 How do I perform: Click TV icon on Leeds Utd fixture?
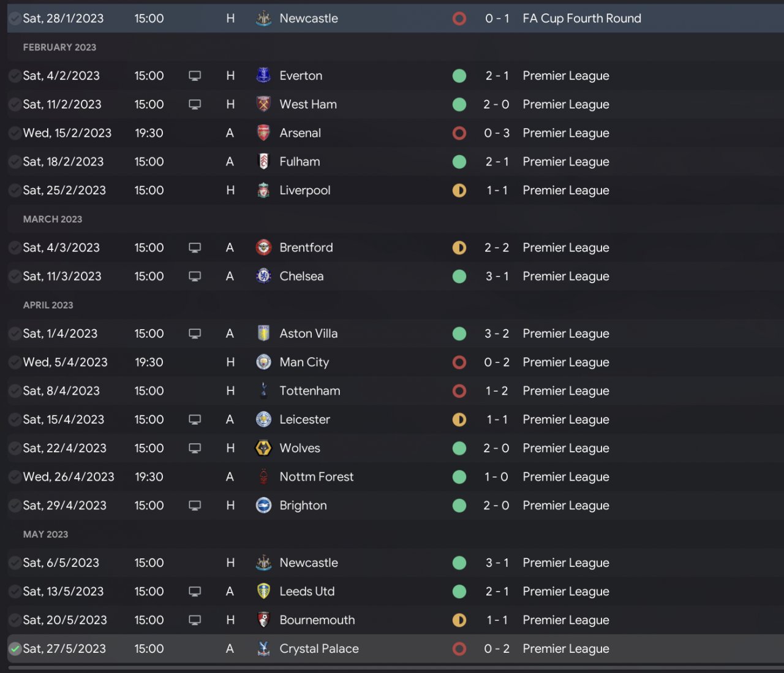[x=195, y=591]
